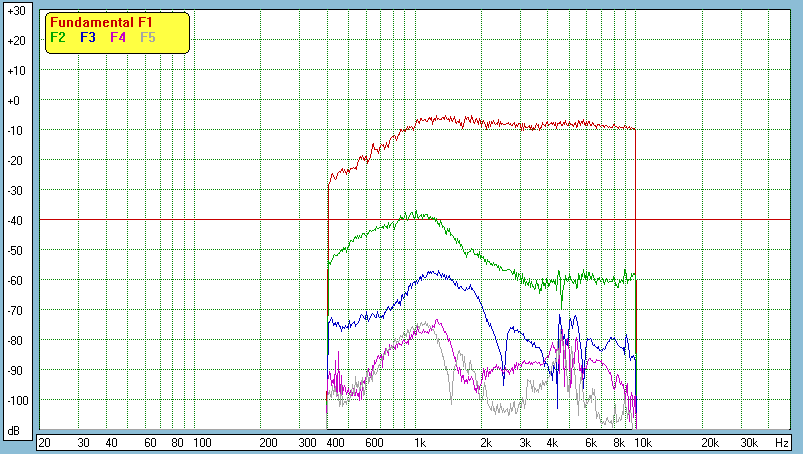Click the 1k label on frequency axis
Viewport: 803px width, 454px height.
pos(420,442)
